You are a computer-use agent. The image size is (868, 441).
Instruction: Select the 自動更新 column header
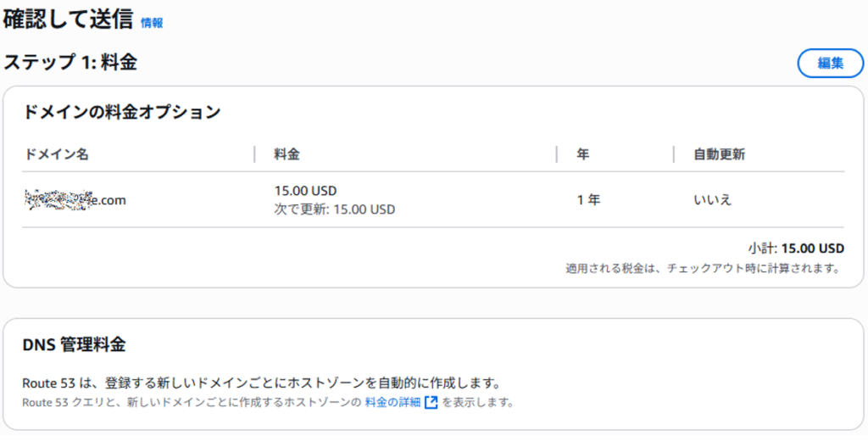click(719, 154)
